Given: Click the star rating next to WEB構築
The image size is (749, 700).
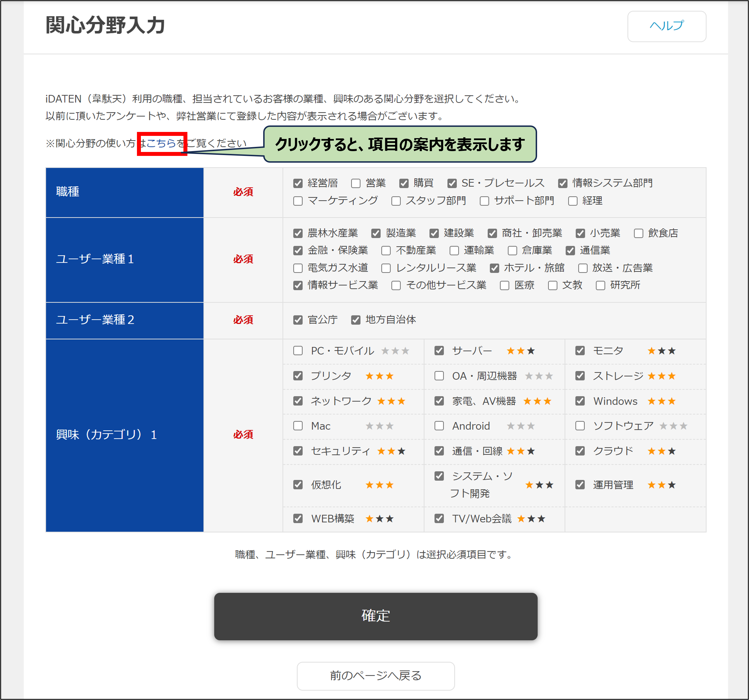Looking at the screenshot, I should pyautogui.click(x=379, y=519).
